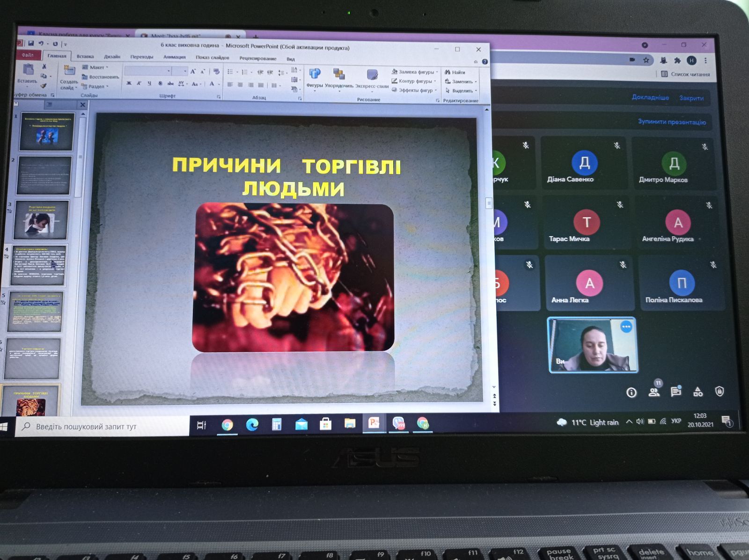Show Meet participants list icon

coord(654,392)
